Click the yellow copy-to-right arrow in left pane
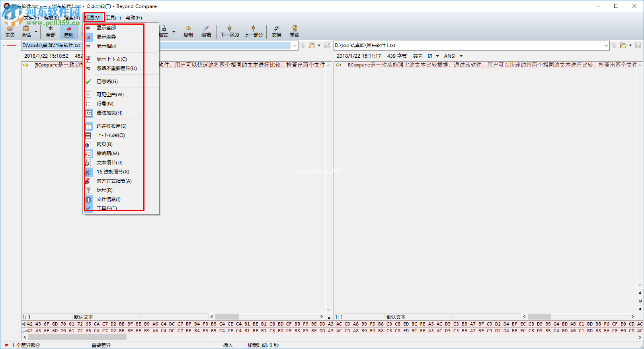Viewport: 644px width, 349px height. pos(26,65)
